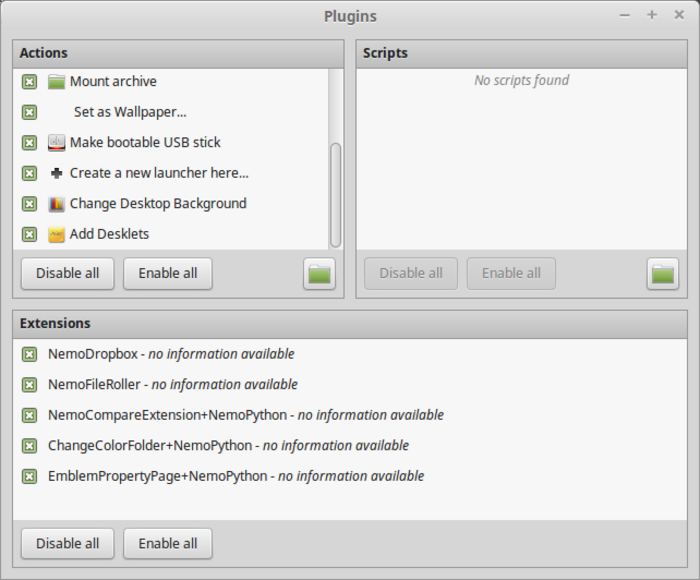
Task: Toggle the Mount archive checkbox
Action: [29, 82]
